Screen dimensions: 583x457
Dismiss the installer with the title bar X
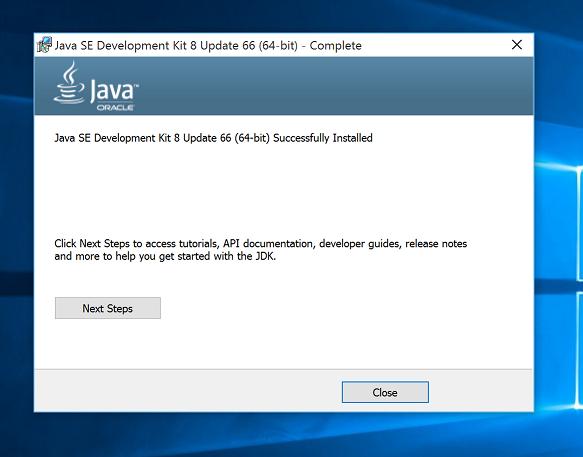[x=517, y=45]
